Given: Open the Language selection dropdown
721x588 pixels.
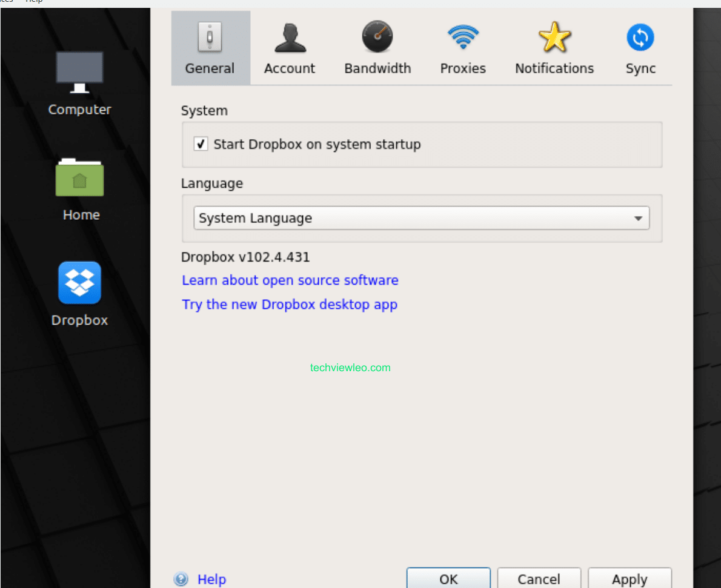Looking at the screenshot, I should [x=638, y=218].
